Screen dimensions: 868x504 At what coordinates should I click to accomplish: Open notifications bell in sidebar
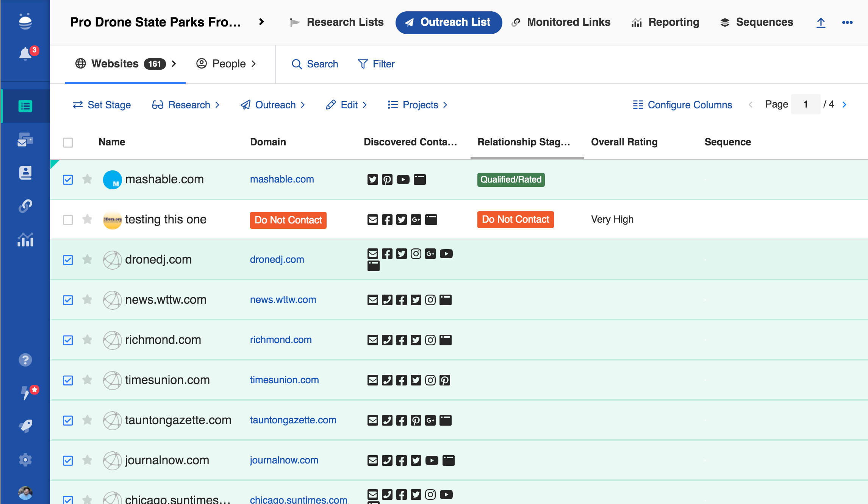[25, 54]
